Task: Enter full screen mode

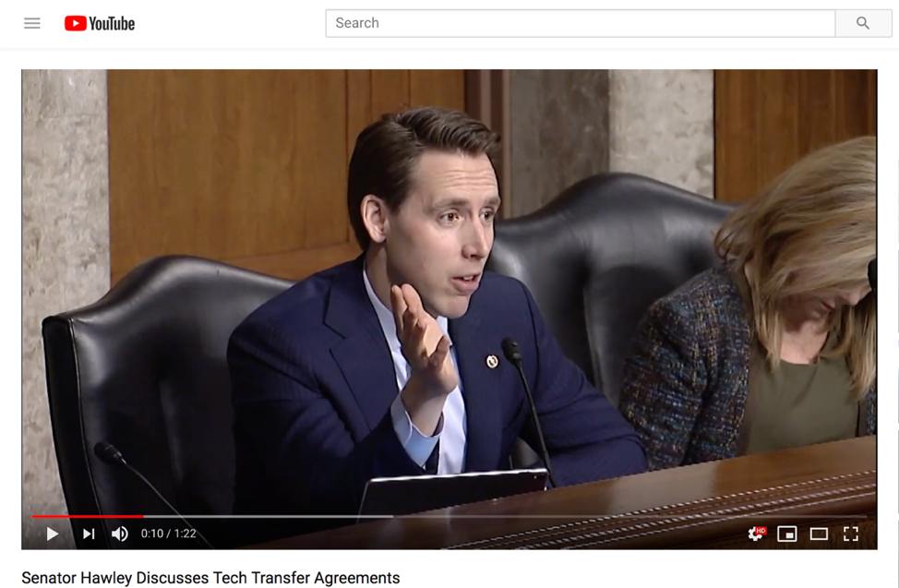Action: [851, 534]
